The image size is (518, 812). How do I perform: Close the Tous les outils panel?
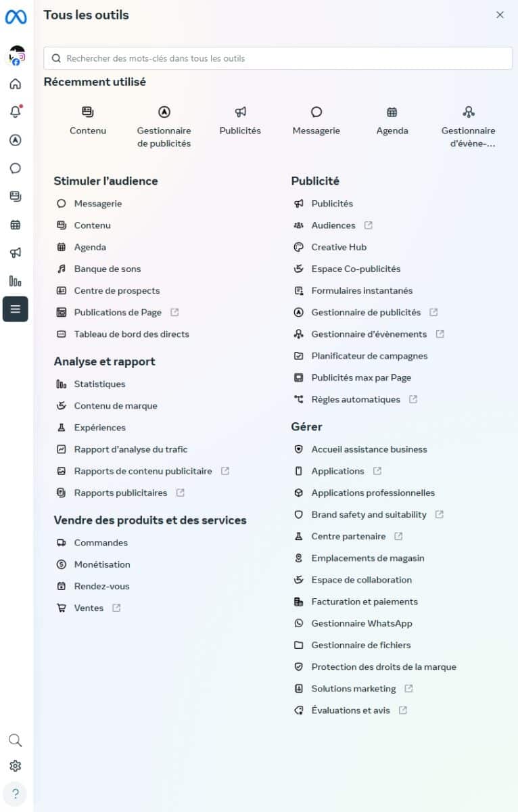[x=500, y=15]
